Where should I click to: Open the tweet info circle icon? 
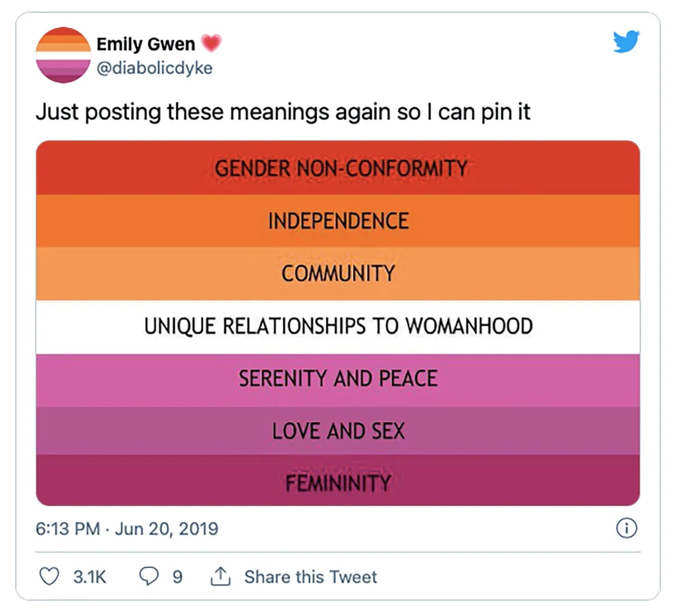click(627, 528)
